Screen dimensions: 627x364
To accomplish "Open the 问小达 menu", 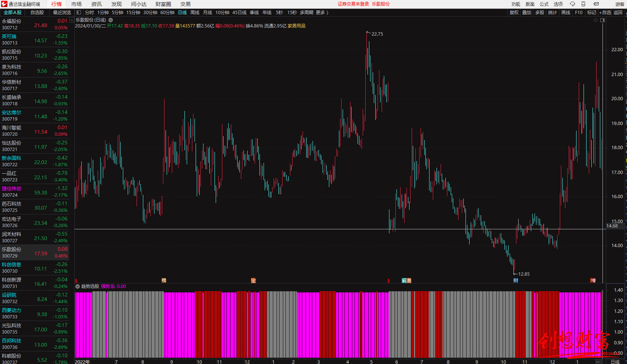I will click(139, 4).
